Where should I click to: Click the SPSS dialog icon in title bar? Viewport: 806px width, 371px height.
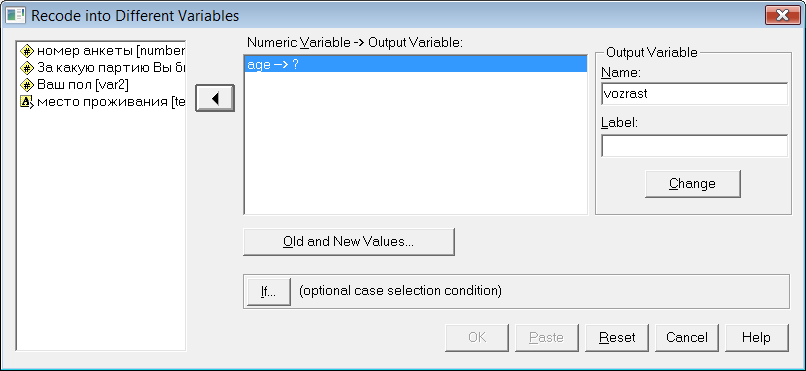[x=15, y=15]
